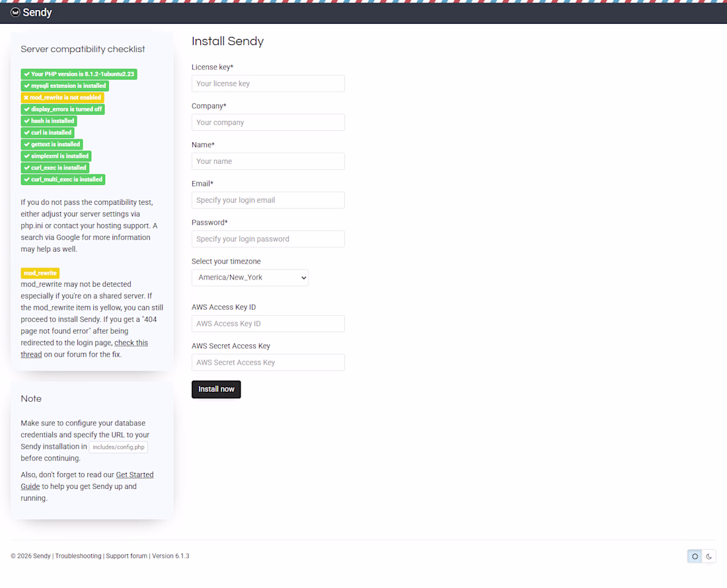
Task: Click 'mod_rewrite is not enabled' warning badge
Action: pyautogui.click(x=62, y=97)
